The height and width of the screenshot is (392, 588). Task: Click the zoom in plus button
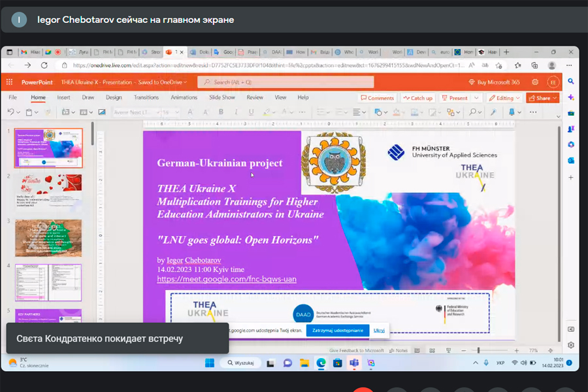[516, 350]
